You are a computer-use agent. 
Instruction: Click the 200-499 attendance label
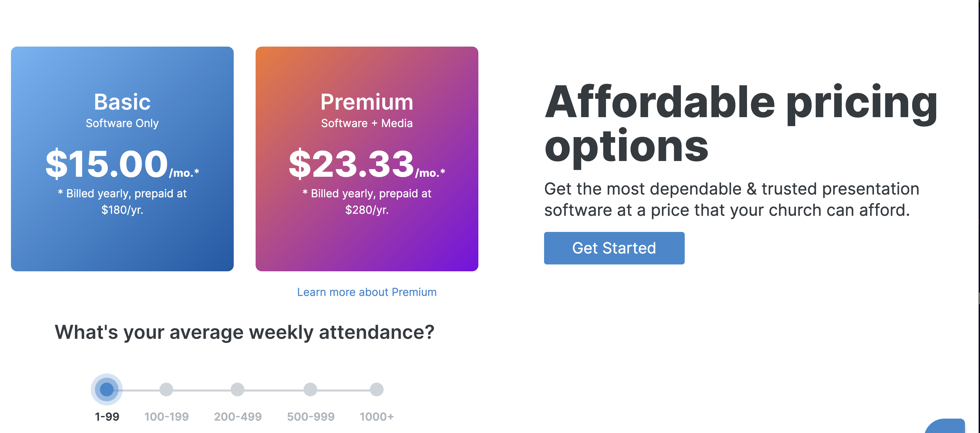pyautogui.click(x=238, y=416)
